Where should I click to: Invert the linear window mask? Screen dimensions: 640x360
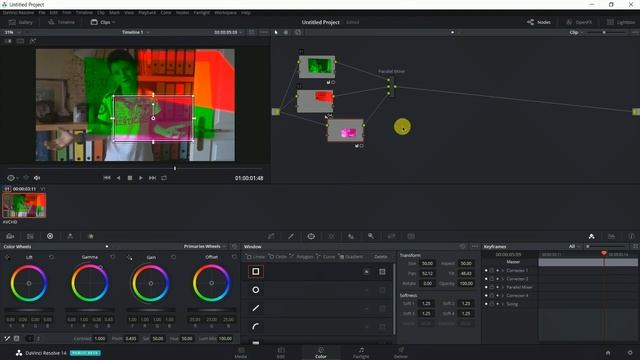(x=367, y=271)
